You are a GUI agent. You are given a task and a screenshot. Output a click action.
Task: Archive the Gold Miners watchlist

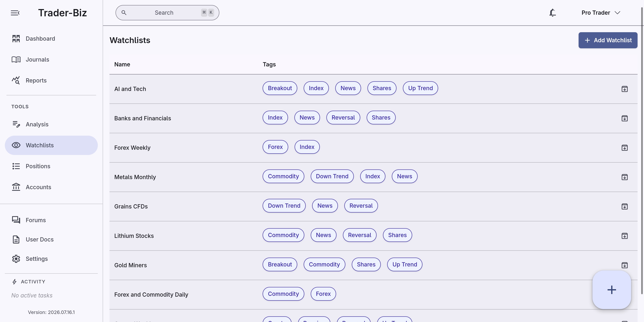point(624,265)
